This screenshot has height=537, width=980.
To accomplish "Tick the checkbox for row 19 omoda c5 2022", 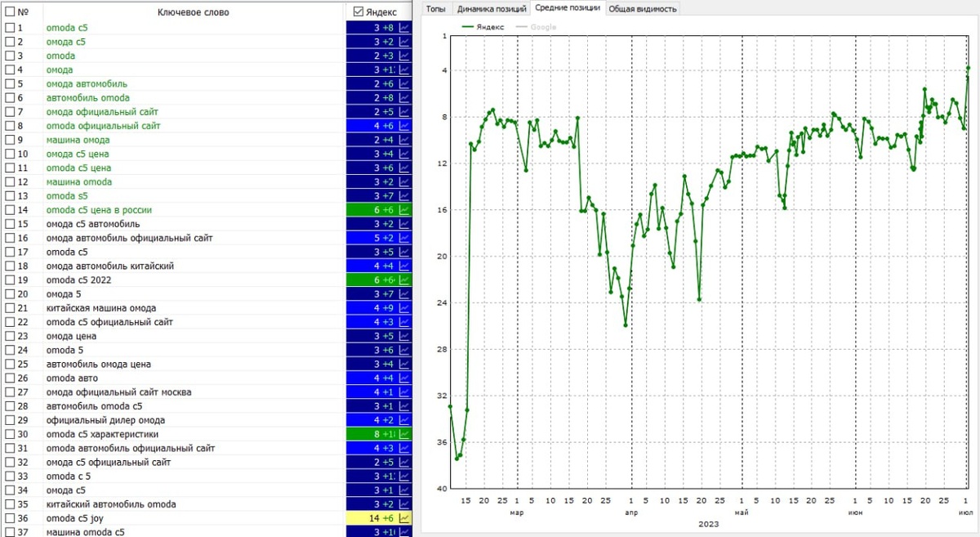I will 10,280.
